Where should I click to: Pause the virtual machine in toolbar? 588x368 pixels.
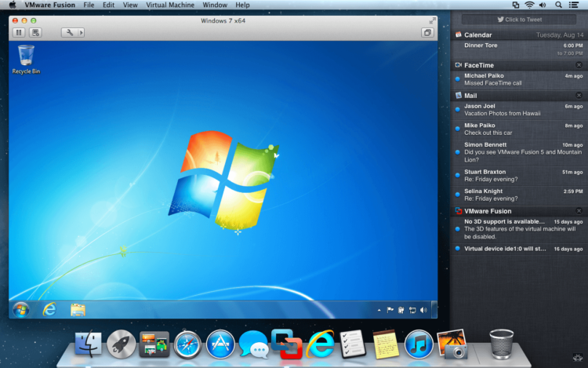click(20, 33)
